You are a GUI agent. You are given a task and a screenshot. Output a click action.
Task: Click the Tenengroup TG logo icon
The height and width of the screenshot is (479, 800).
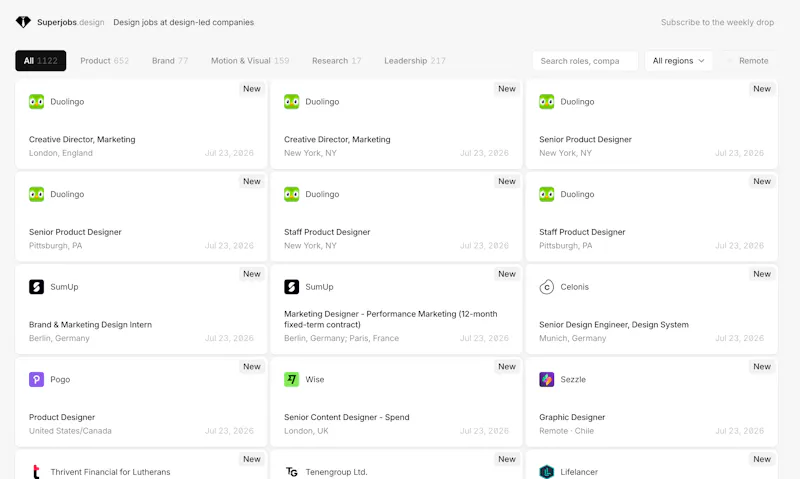(291, 472)
